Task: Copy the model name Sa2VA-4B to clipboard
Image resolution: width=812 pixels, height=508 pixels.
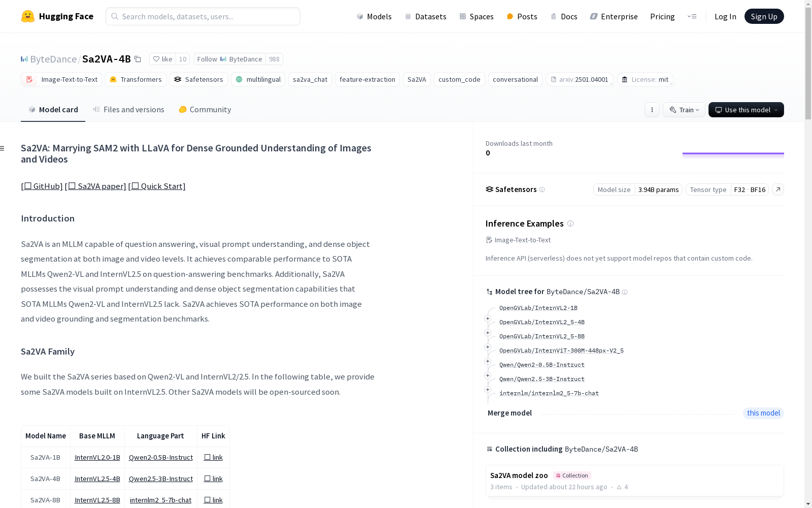Action: click(x=138, y=59)
